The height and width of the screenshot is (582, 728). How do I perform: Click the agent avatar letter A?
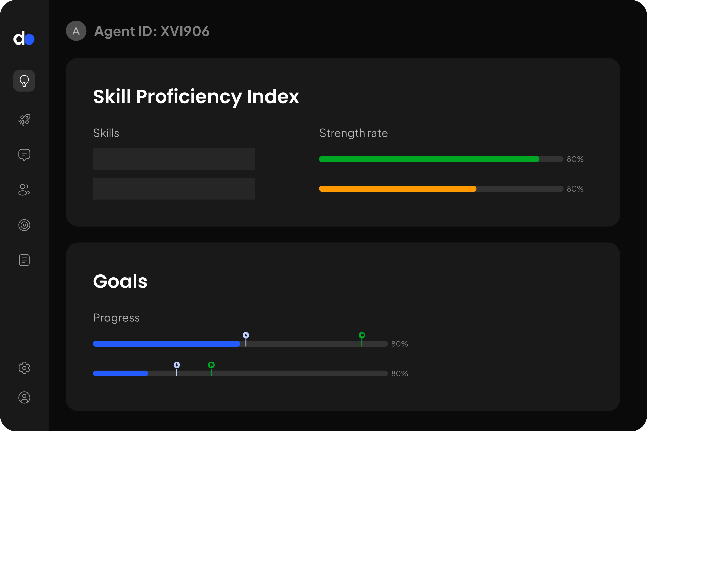(x=76, y=31)
